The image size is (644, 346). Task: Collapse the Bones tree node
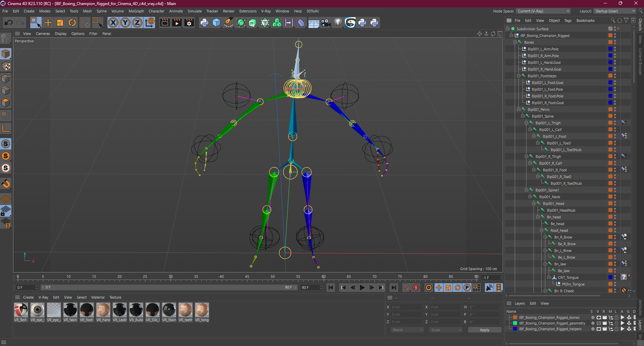pyautogui.click(x=515, y=42)
